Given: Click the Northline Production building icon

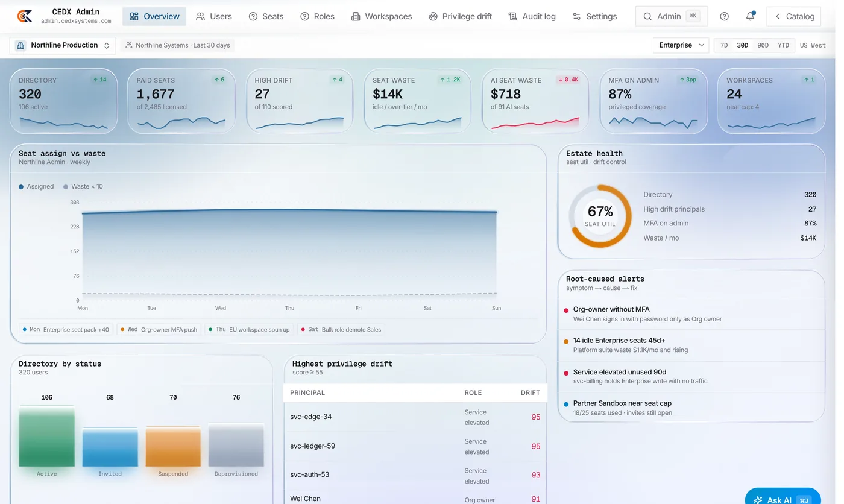Looking at the screenshot, I should 20,45.
